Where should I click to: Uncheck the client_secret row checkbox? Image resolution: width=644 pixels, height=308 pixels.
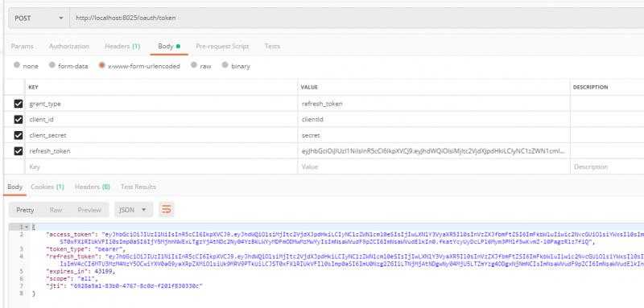(18, 135)
